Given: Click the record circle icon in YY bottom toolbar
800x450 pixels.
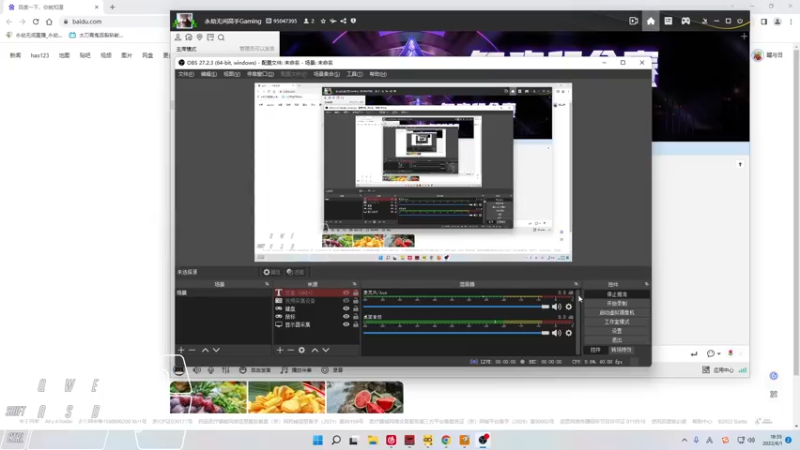Looking at the screenshot, I should [x=324, y=370].
